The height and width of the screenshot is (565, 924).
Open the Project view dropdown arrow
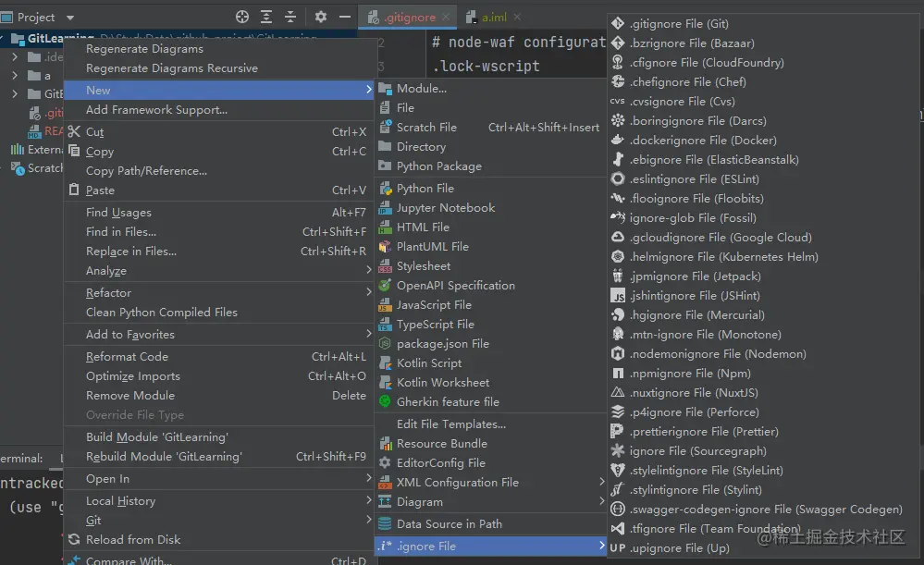[70, 18]
